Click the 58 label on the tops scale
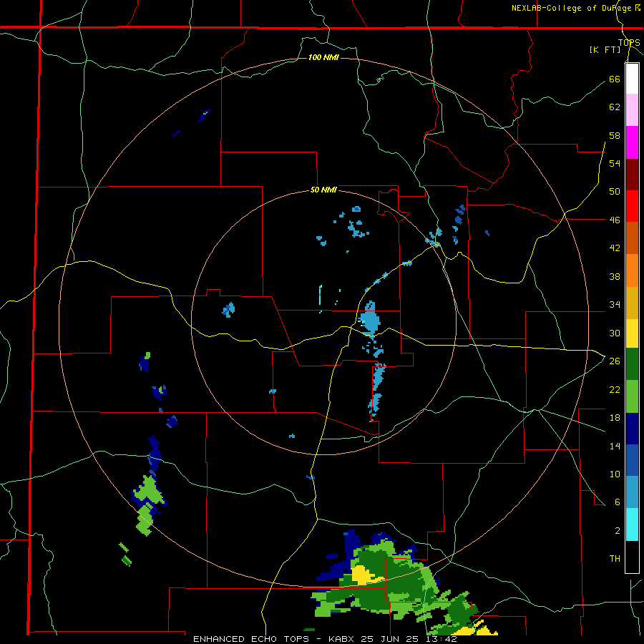The height and width of the screenshot is (644, 644). (615, 135)
